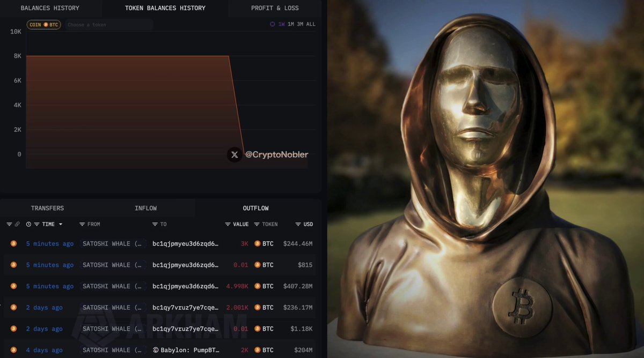
Task: Open the USD column filter
Action: click(x=298, y=224)
